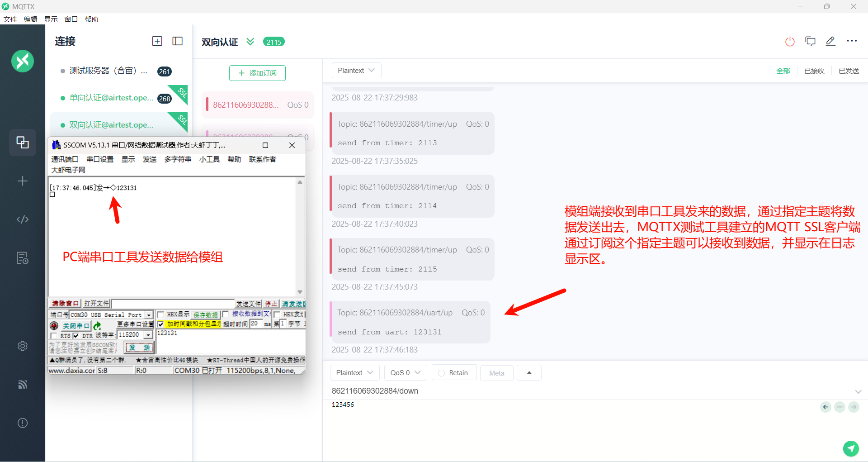Screen dimensions: 868x462
Task: Toggle the Retain option
Action: pyautogui.click(x=453, y=373)
